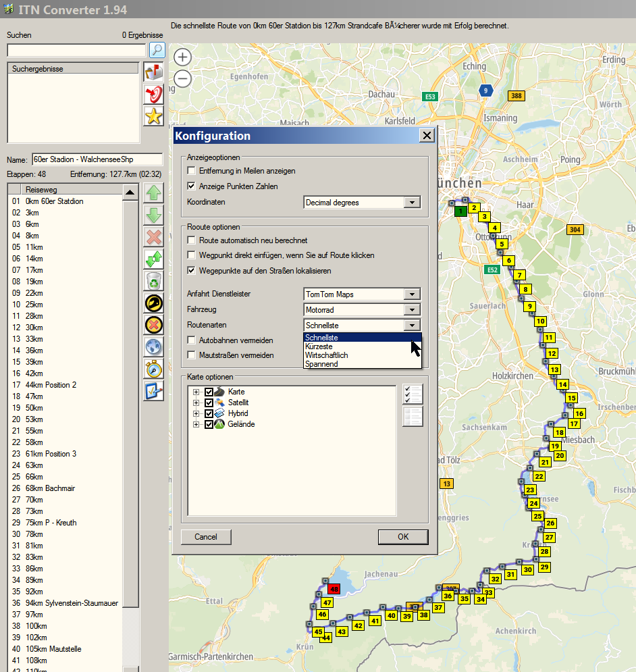Open the Anfahrt Dienstleister TomTom Maps dropdown
The height and width of the screenshot is (672, 636).
click(x=413, y=294)
